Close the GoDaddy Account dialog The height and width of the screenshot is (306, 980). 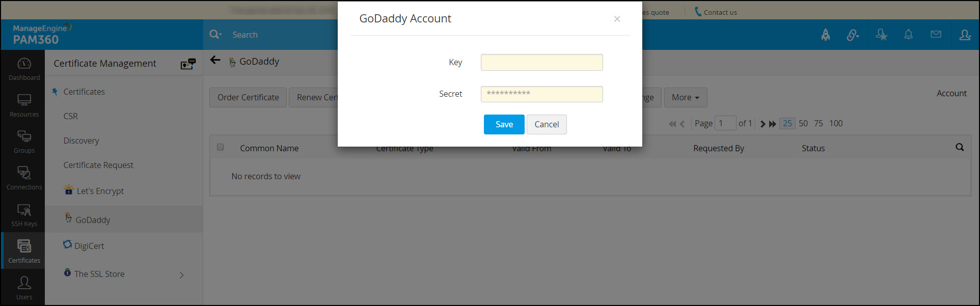pos(617,19)
